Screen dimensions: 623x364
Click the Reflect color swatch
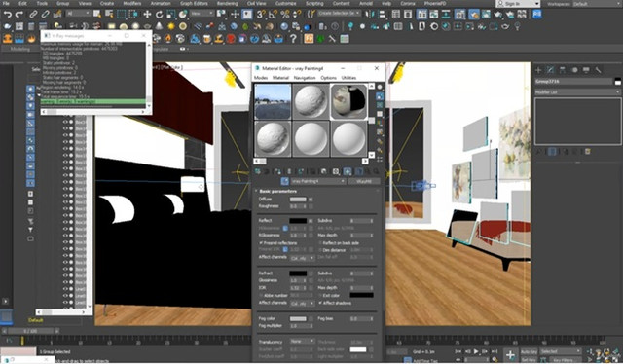pyautogui.click(x=298, y=221)
